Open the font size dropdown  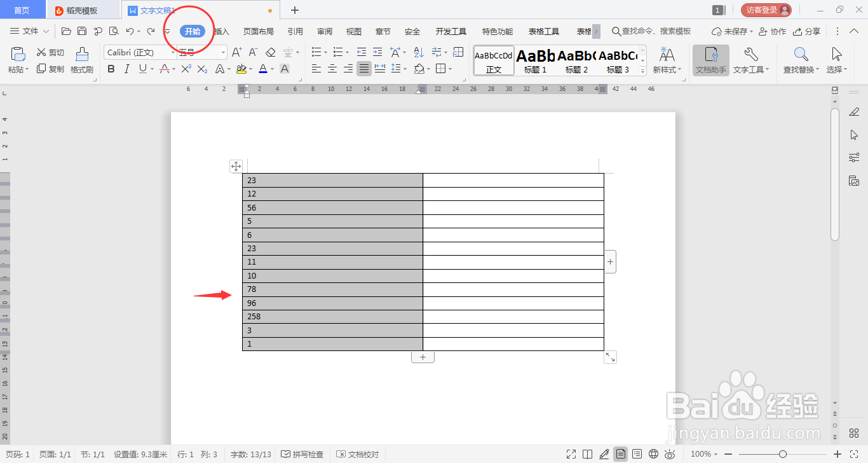pos(223,52)
